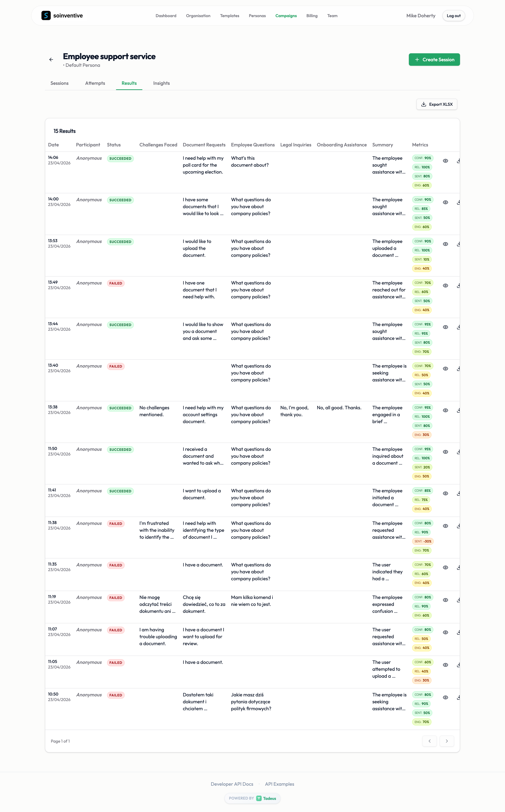This screenshot has width=505, height=812.
Task: Download the 14:00 result row
Action: coord(458,202)
